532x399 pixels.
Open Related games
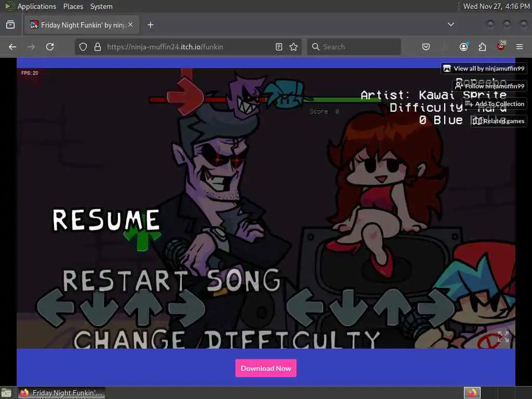499,121
